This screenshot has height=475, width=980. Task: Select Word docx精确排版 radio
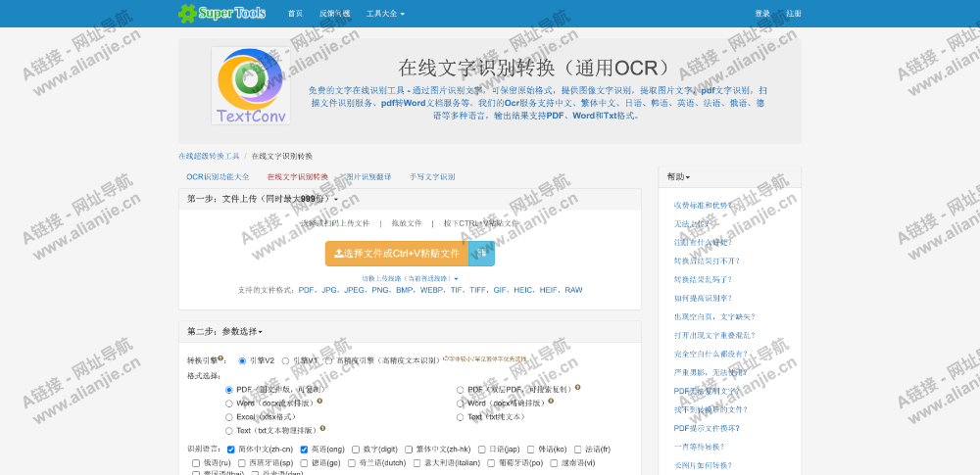tap(460, 404)
